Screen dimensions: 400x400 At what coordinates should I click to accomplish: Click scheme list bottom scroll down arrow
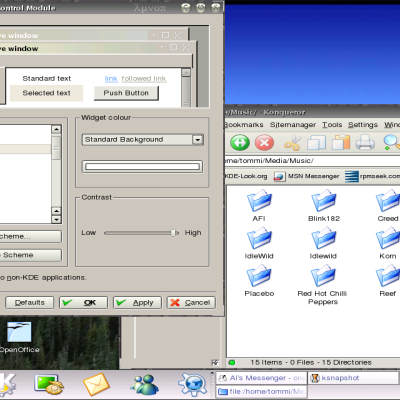point(56,219)
